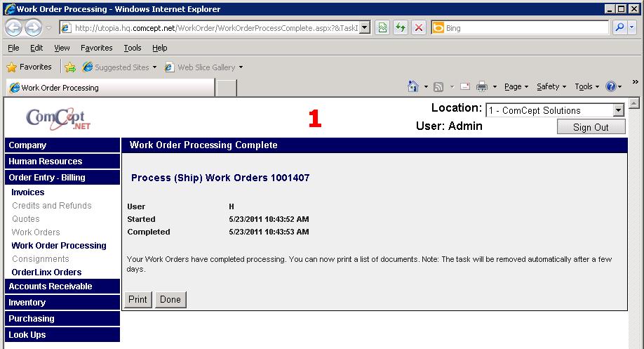The height and width of the screenshot is (349, 644).
Task: Click the Refresh page icon
Action: pyautogui.click(x=400, y=28)
